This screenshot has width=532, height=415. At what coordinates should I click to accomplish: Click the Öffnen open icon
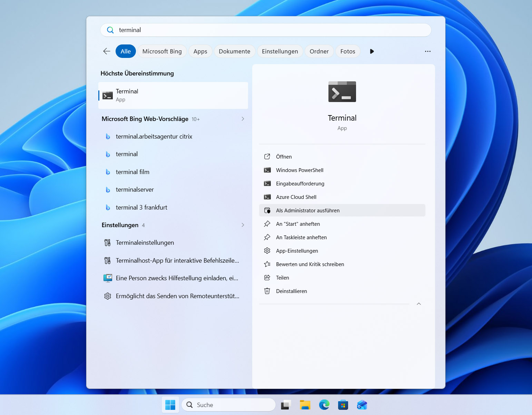coord(267,157)
